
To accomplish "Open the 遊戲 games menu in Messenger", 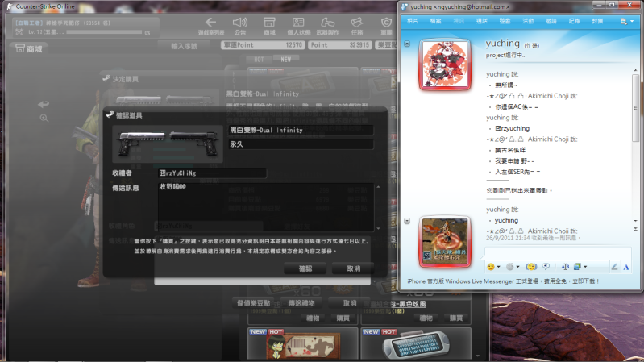I will pyautogui.click(x=505, y=21).
